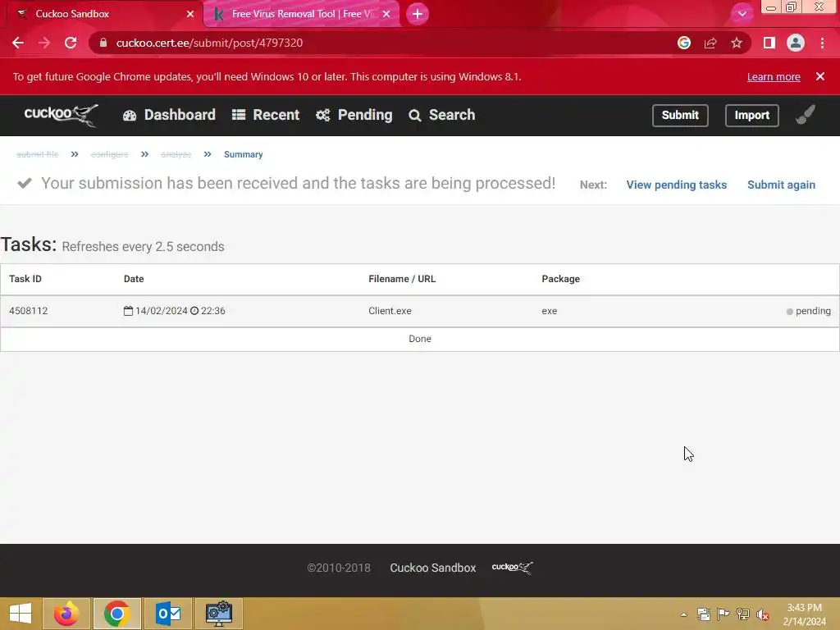
Task: Switch to the Free Virus Removal Tool tab
Action: [303, 14]
